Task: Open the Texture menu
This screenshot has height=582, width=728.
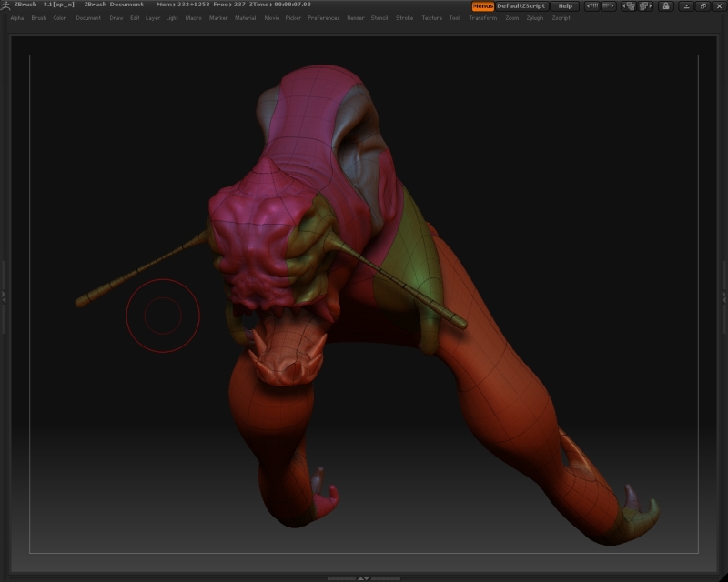Action: [431, 18]
